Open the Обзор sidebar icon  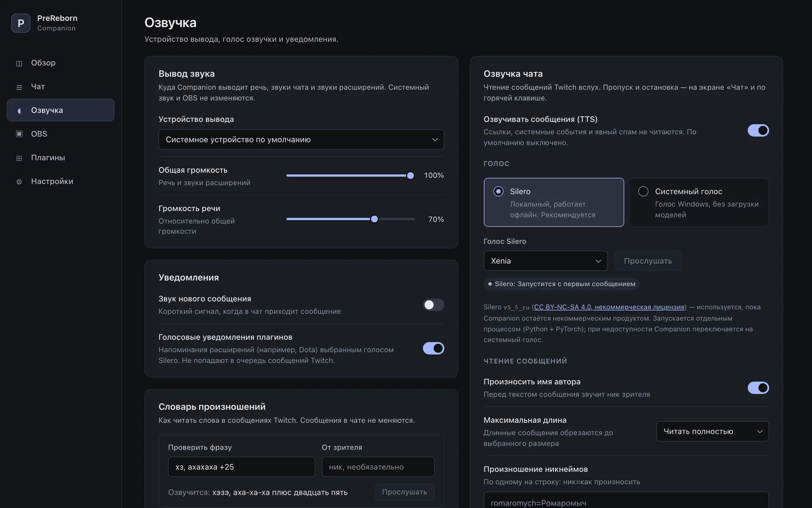coord(19,63)
